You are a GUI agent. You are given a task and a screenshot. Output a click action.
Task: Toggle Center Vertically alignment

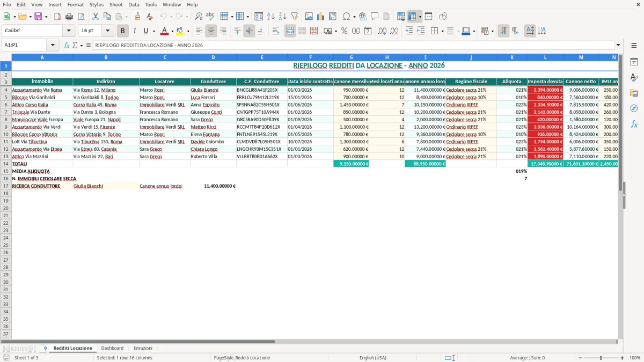pyautogui.click(x=249, y=31)
